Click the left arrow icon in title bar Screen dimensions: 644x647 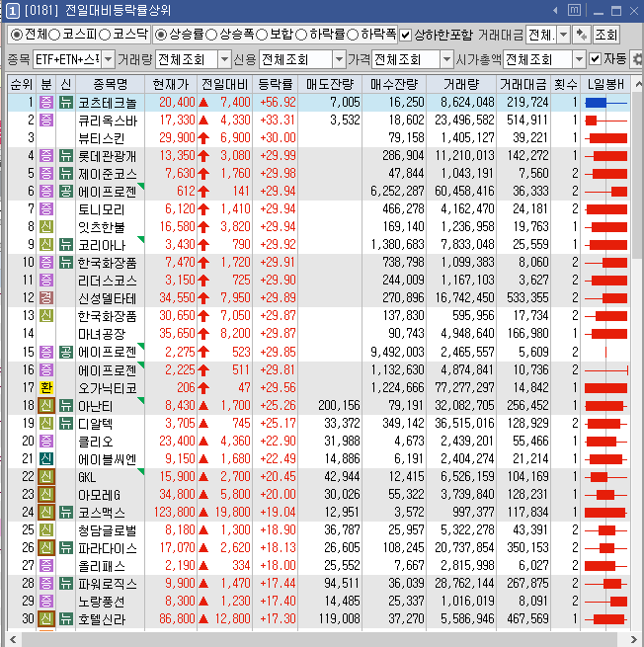tap(555, 10)
